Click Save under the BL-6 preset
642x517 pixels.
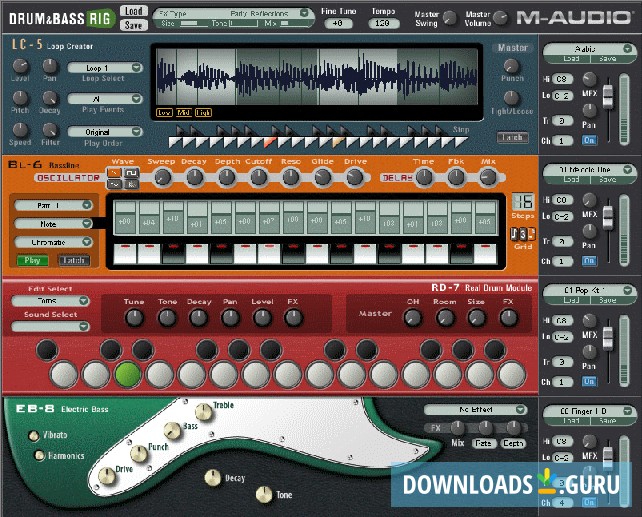click(x=608, y=179)
